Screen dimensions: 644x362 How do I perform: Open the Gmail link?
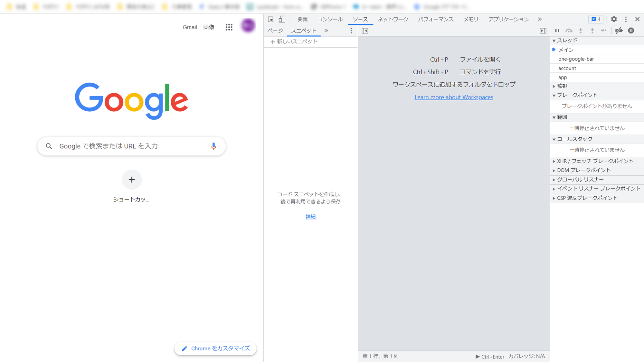(x=190, y=27)
